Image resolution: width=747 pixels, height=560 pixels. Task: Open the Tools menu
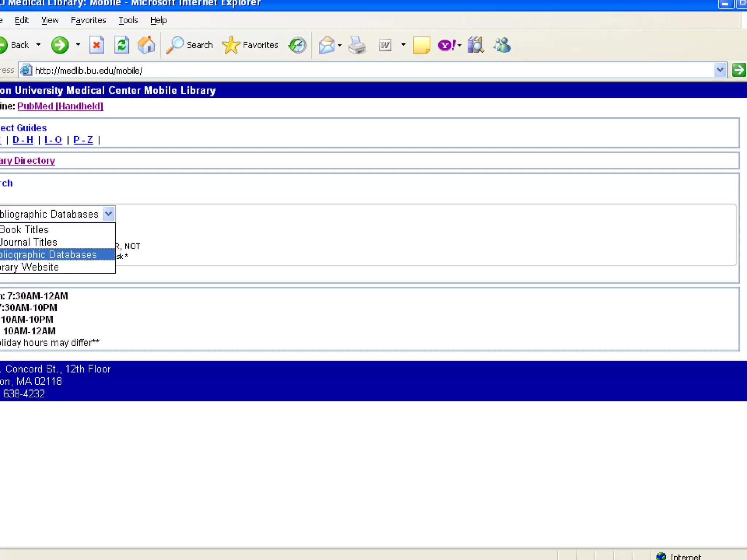[x=128, y=20]
